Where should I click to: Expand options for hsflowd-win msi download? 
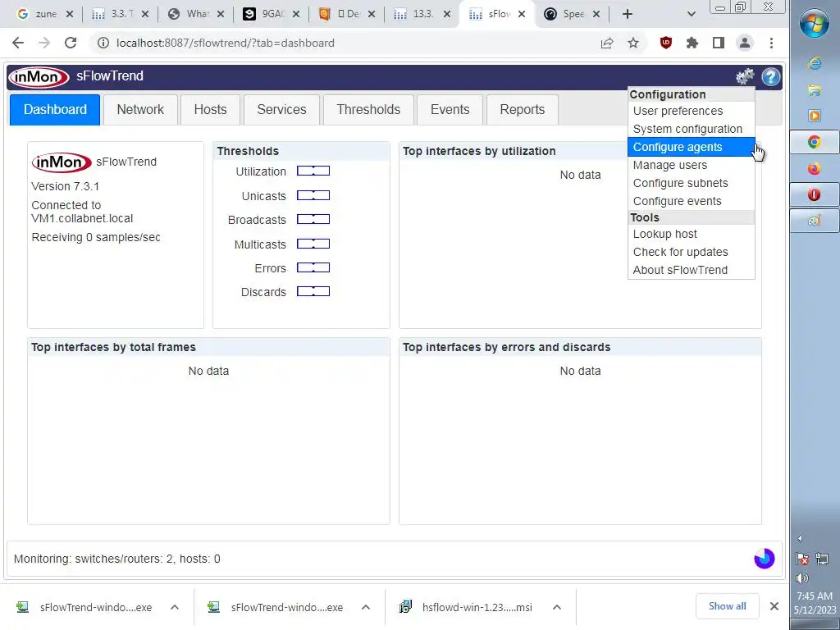557,607
